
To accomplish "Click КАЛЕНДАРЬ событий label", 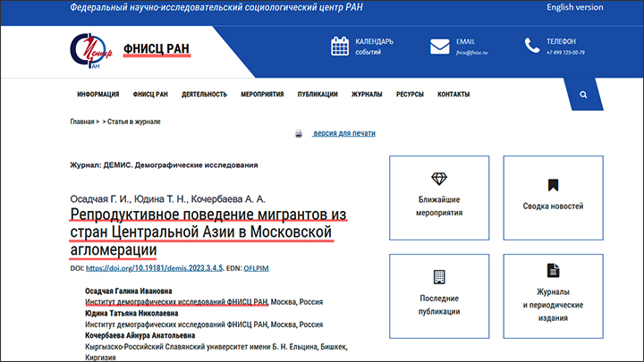I will coord(374,46).
